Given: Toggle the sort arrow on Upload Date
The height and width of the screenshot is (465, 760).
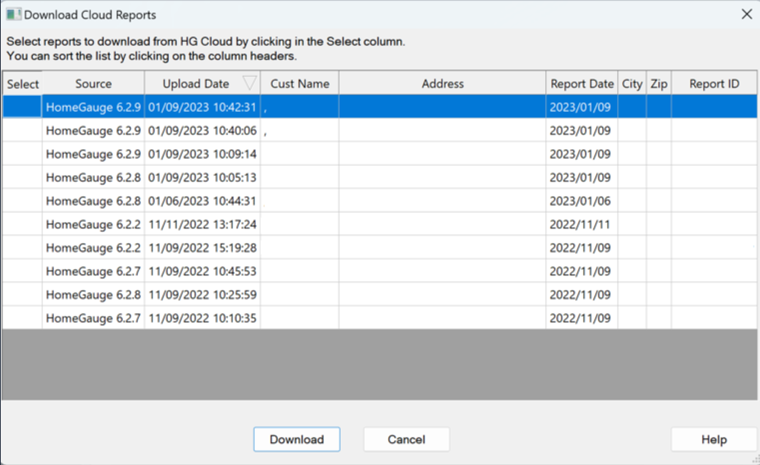Looking at the screenshot, I should pyautogui.click(x=249, y=84).
